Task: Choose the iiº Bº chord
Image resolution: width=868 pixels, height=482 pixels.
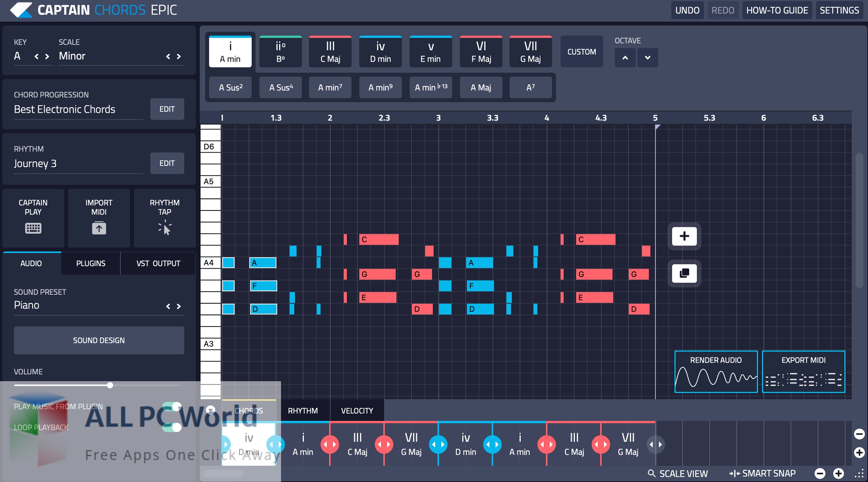Action: [280, 51]
